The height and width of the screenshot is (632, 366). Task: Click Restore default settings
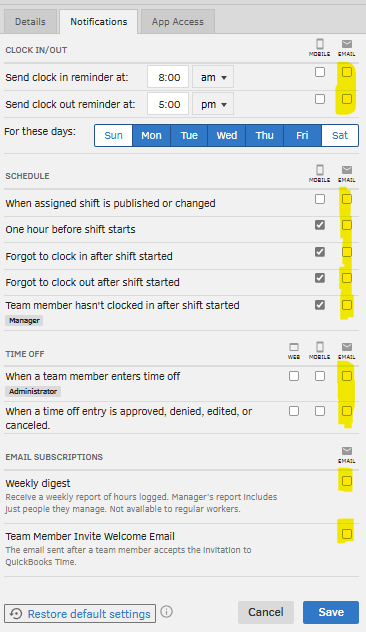80,613
